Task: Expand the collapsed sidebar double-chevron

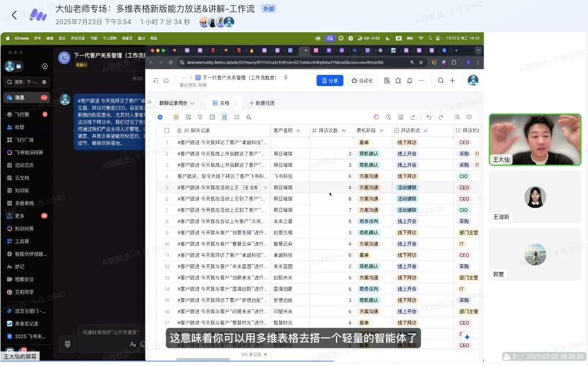Action: point(149,103)
